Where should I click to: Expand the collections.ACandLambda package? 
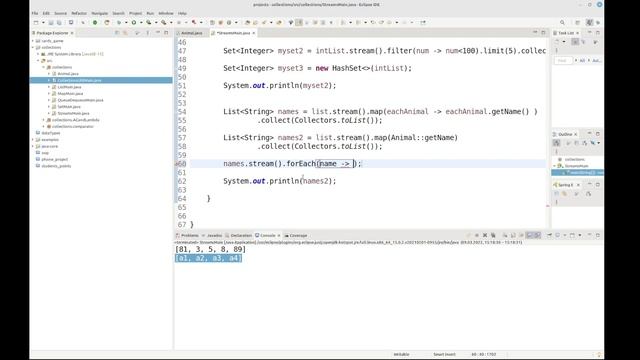pos(44,120)
